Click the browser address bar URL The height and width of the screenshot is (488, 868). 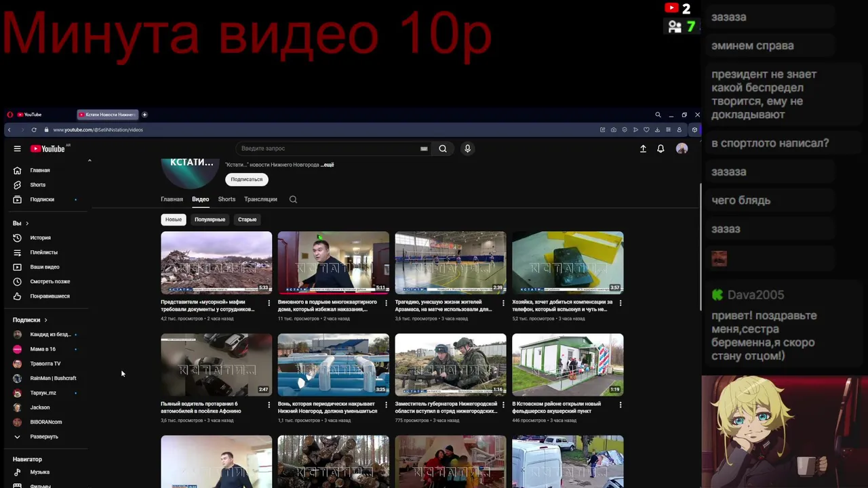[98, 129]
